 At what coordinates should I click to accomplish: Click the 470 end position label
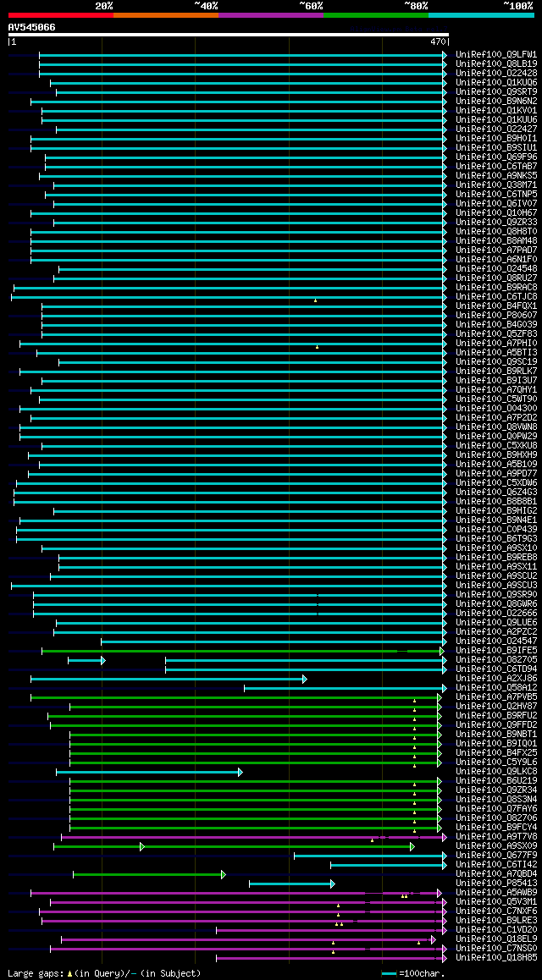[438, 41]
